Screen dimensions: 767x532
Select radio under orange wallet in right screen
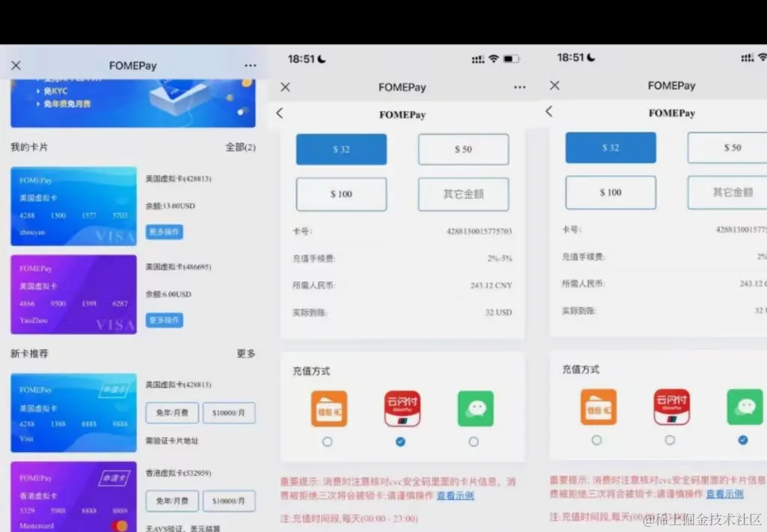[596, 440]
